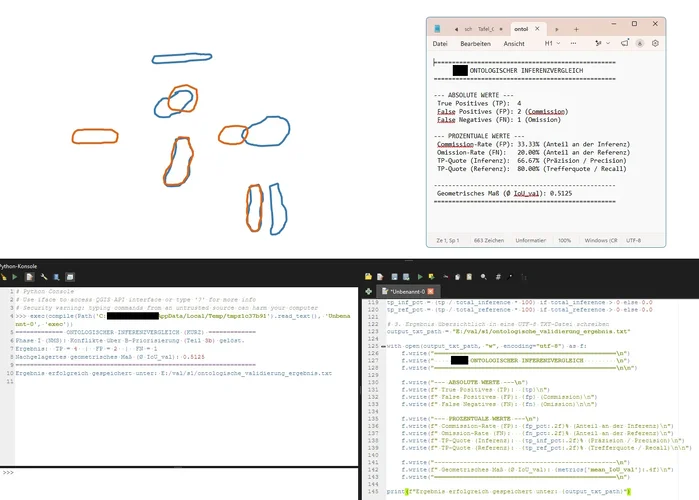699x500 pixels.
Task: Open the account profile icon in Notepad
Action: tap(640, 43)
